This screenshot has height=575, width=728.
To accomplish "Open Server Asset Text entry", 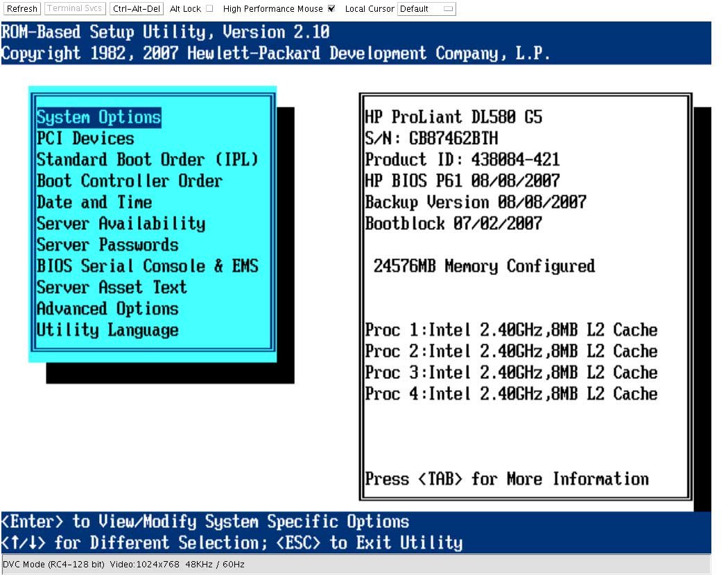I will (112, 287).
